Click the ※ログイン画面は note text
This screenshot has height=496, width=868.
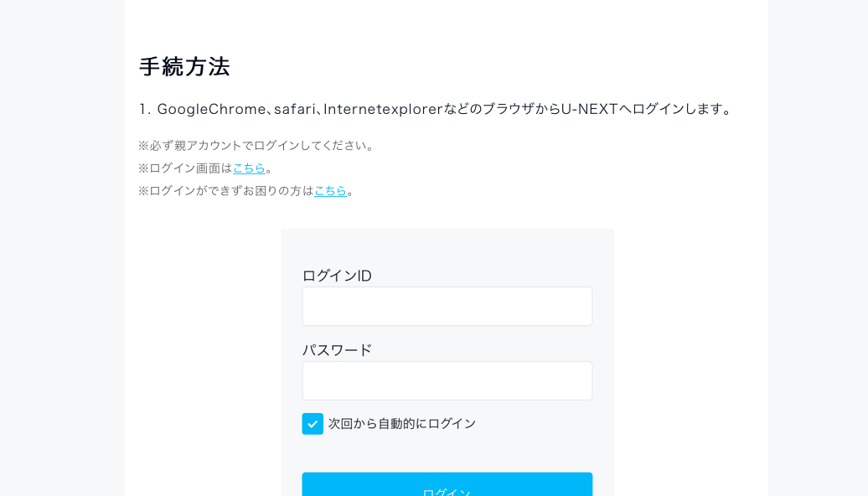[x=185, y=168]
